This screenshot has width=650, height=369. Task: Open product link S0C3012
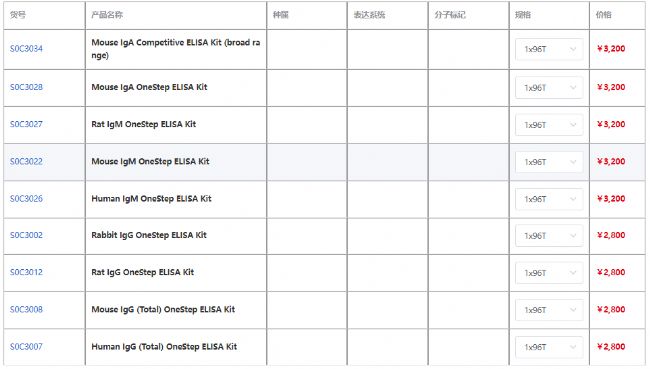pos(26,272)
